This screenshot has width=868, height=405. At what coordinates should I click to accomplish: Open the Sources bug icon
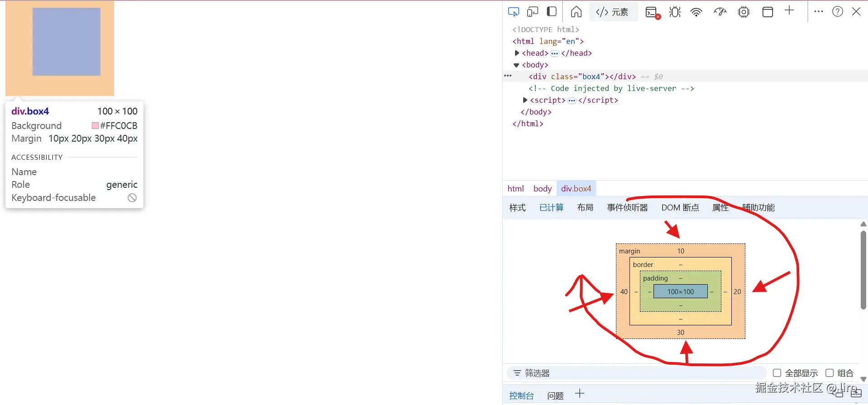[675, 12]
